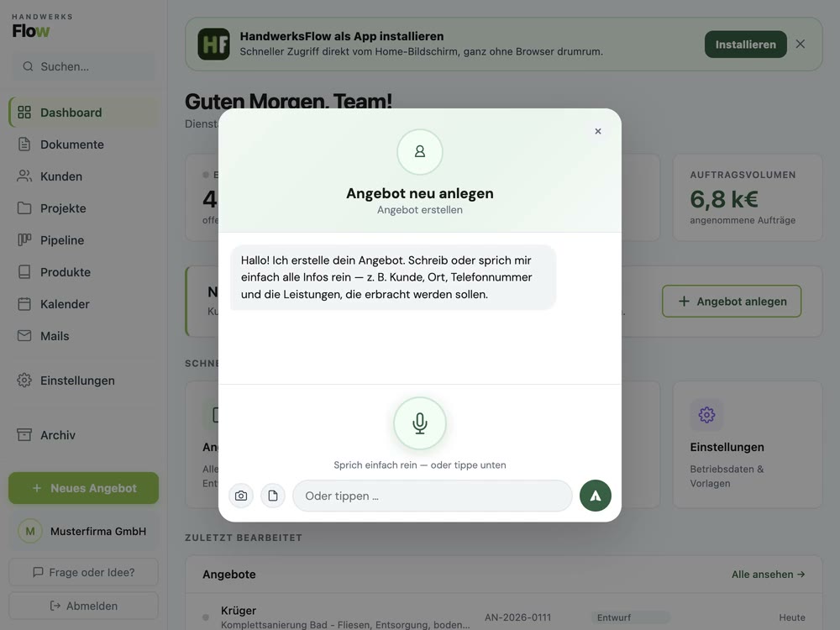Screen dimensions: 840x630
Task: Open Dashboard in the sidebar
Action: coord(83,113)
